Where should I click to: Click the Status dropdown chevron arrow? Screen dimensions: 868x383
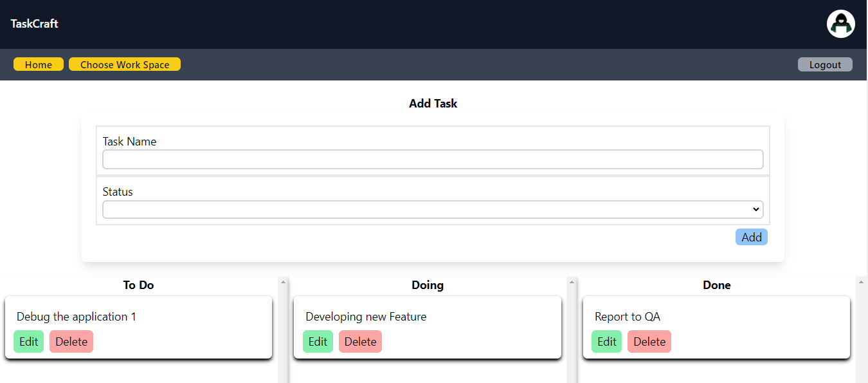755,209
